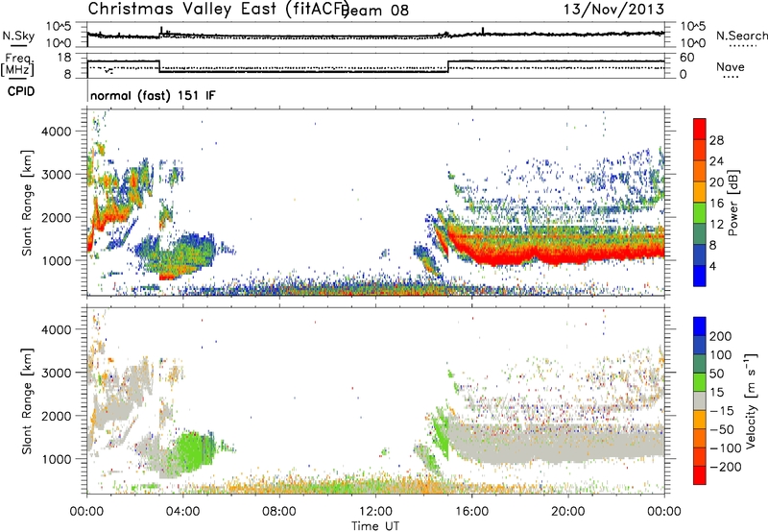Click the 4000 tick on power panel axis
Viewport: 768px width, 532px height.
coord(56,132)
